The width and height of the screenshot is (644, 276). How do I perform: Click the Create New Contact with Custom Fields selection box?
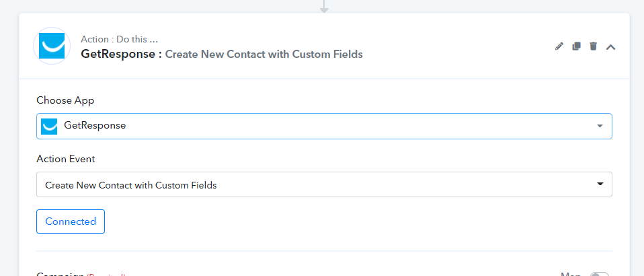coord(324,184)
